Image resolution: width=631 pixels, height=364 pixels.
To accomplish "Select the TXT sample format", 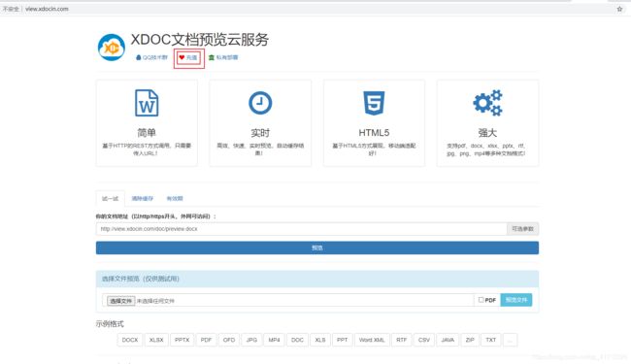I will coord(491,340).
